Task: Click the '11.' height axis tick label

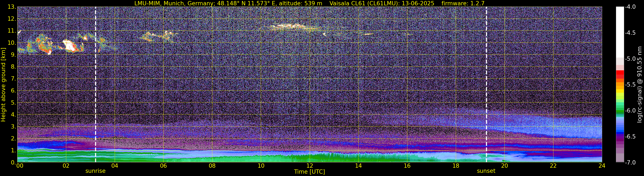Action: point(12,31)
